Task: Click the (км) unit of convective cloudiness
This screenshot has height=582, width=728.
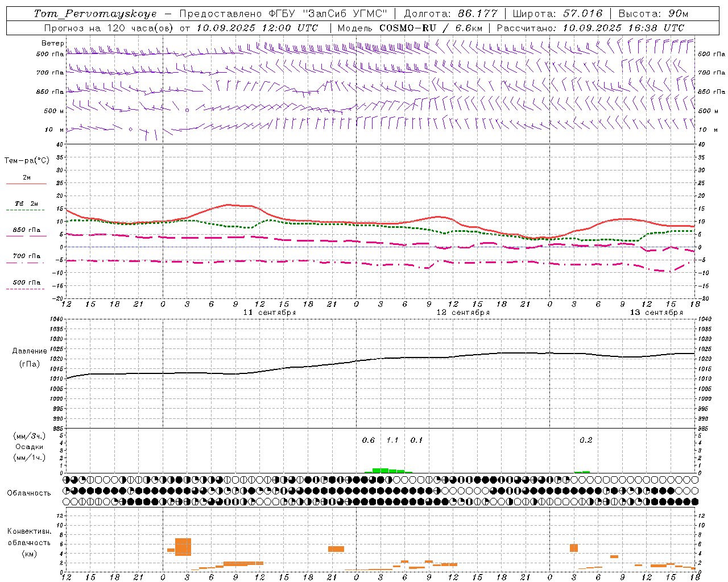Action: click(29, 554)
